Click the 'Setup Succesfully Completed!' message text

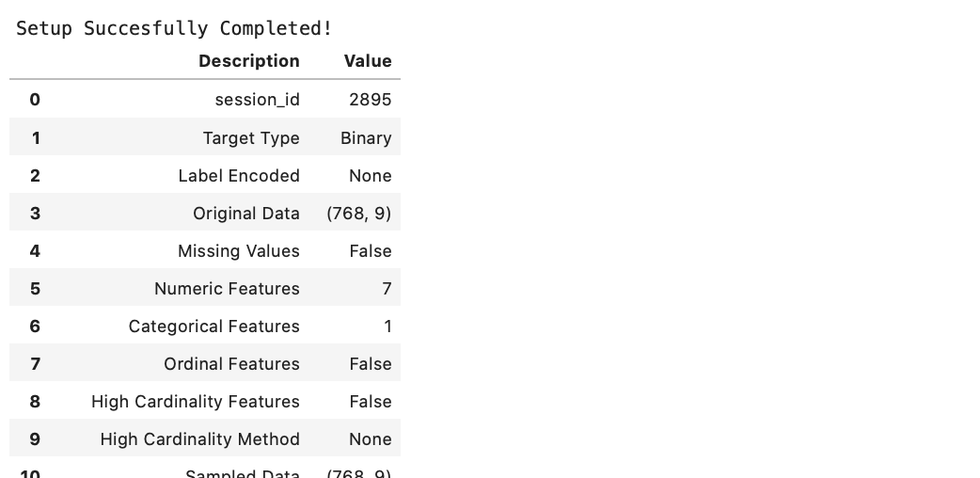tap(174, 28)
